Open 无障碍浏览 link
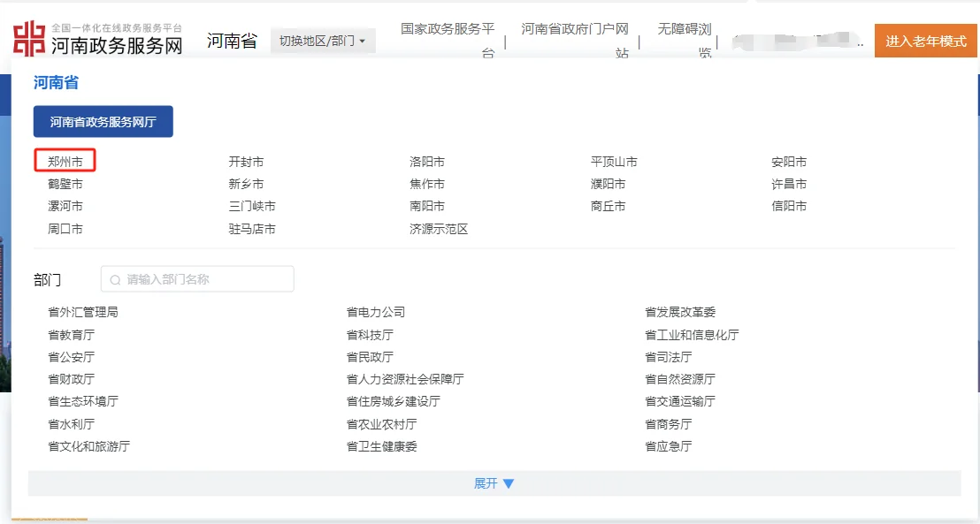 point(685,41)
